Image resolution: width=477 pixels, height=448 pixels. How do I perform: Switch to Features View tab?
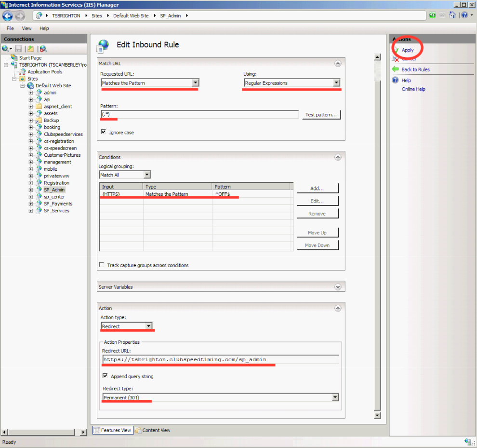pyautogui.click(x=113, y=430)
